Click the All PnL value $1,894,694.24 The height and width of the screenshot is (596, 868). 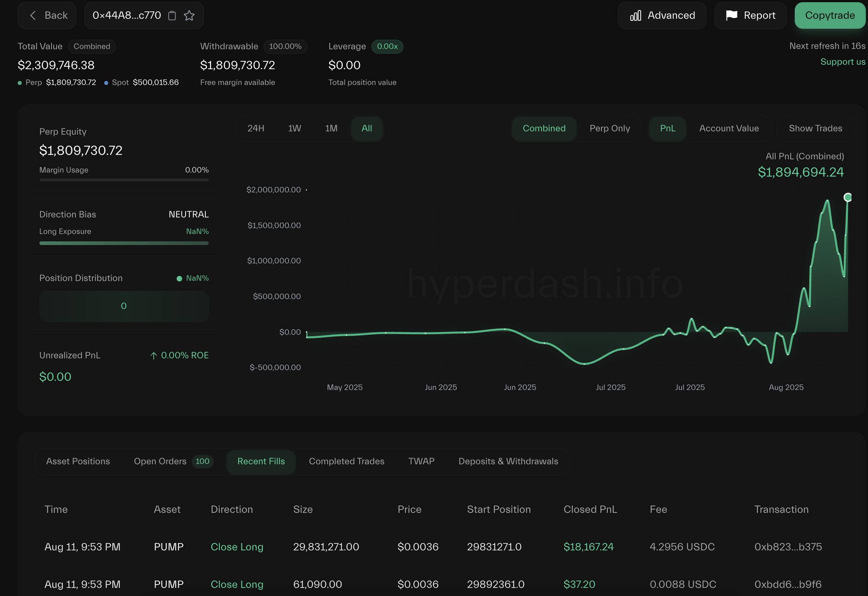pyautogui.click(x=800, y=172)
